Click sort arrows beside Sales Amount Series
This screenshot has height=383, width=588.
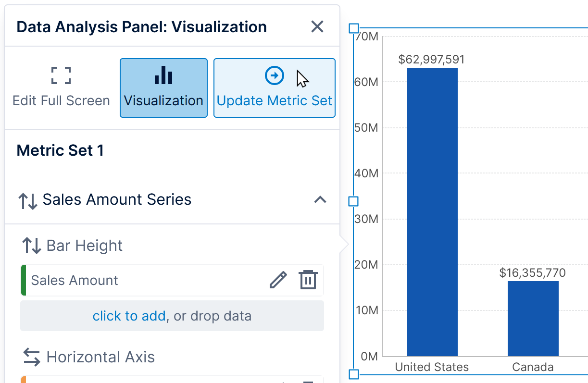pyautogui.click(x=27, y=200)
